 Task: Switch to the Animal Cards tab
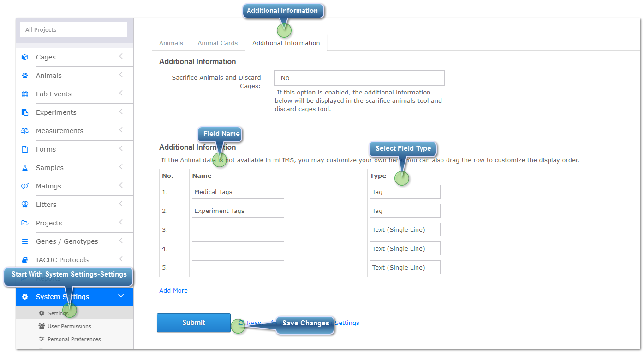(x=218, y=43)
